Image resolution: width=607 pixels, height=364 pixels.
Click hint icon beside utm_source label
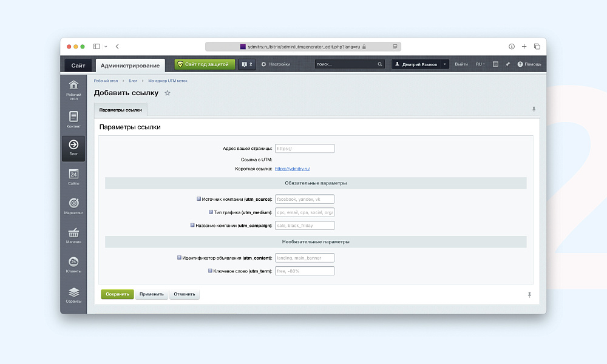[198, 198]
